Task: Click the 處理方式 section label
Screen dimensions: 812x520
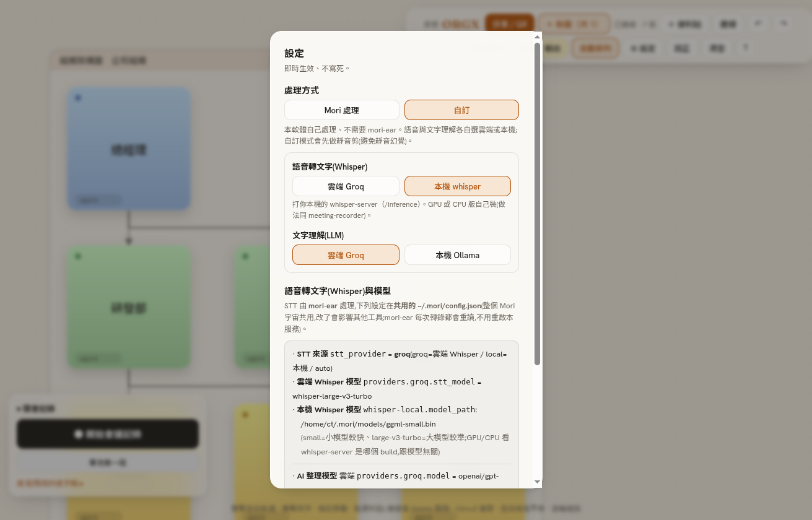Action: [x=302, y=90]
